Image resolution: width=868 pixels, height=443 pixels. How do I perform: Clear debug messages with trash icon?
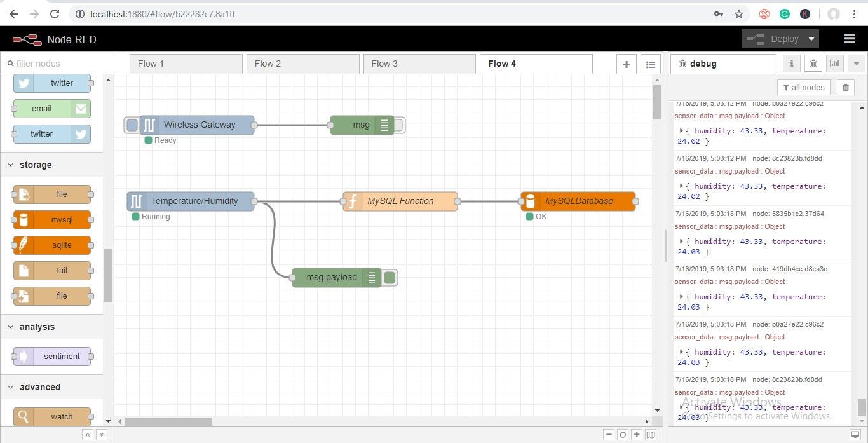point(845,87)
